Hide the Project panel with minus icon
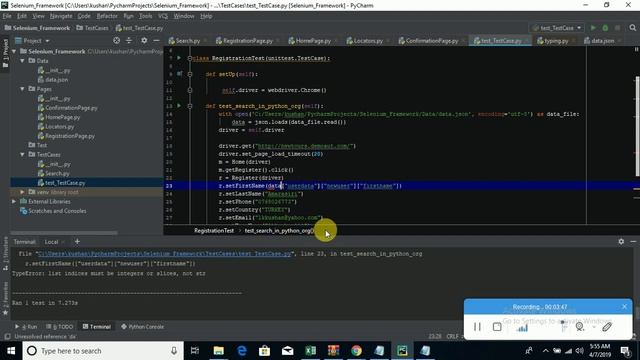Image resolution: width=640 pixels, height=360 pixels. tap(156, 40)
